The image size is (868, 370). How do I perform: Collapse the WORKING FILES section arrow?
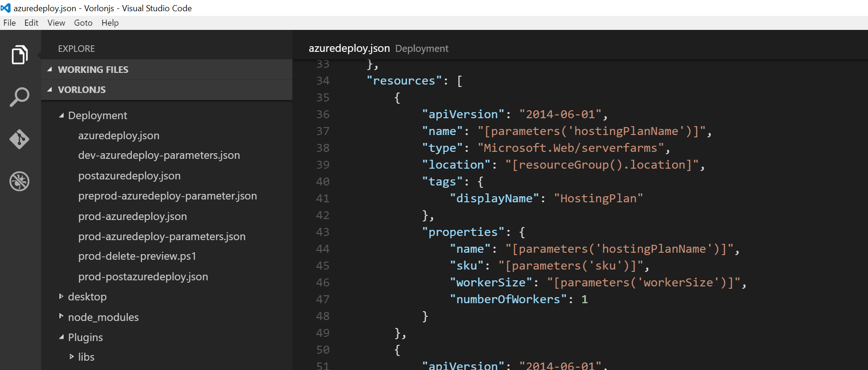coord(50,69)
